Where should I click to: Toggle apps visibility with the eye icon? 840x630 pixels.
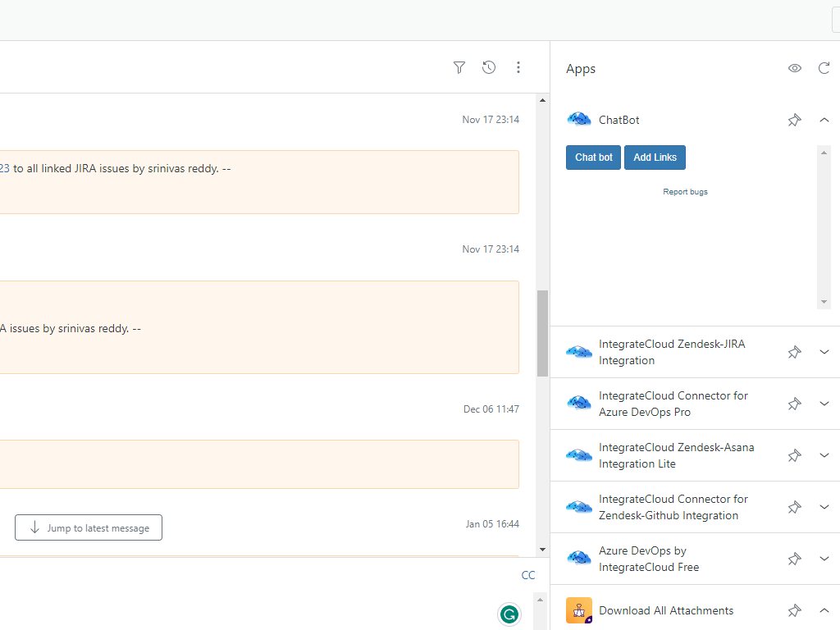click(795, 68)
